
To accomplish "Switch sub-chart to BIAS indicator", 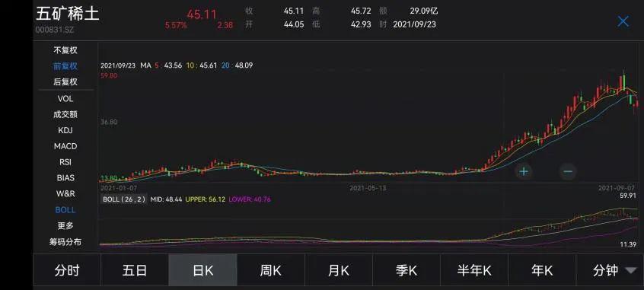I will (65, 178).
